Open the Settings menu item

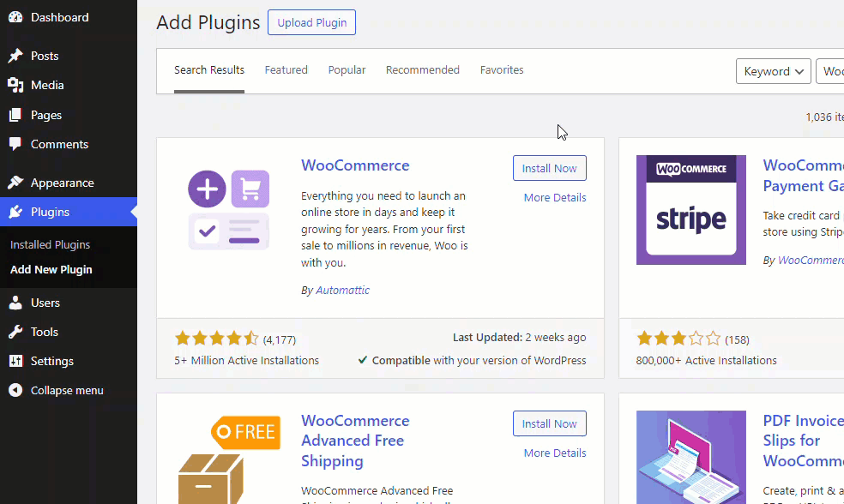69,361
